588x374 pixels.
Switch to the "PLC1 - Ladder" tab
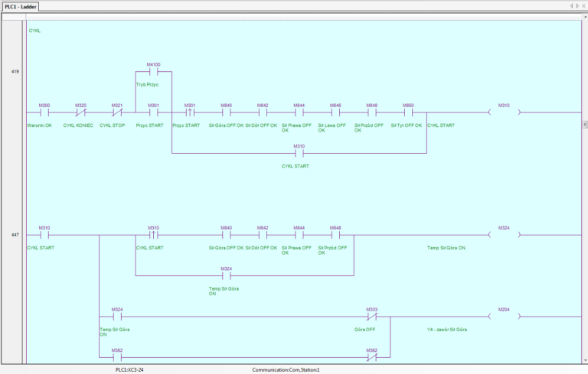tap(21, 6)
